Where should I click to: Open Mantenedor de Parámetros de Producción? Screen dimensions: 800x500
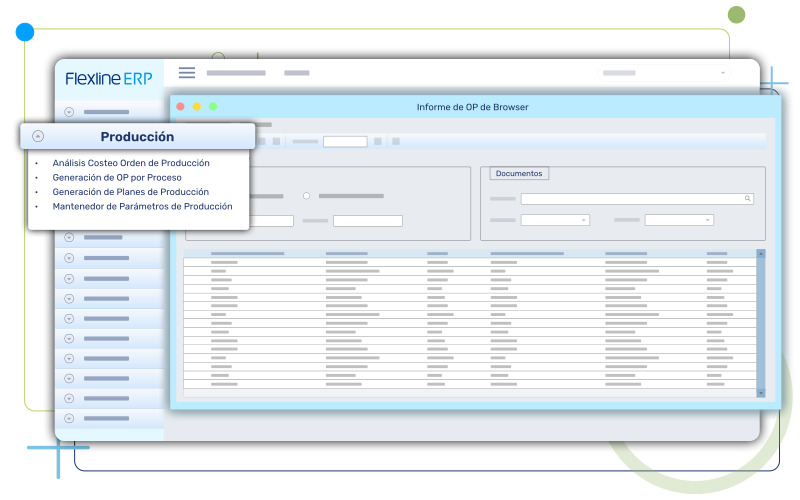(142, 206)
